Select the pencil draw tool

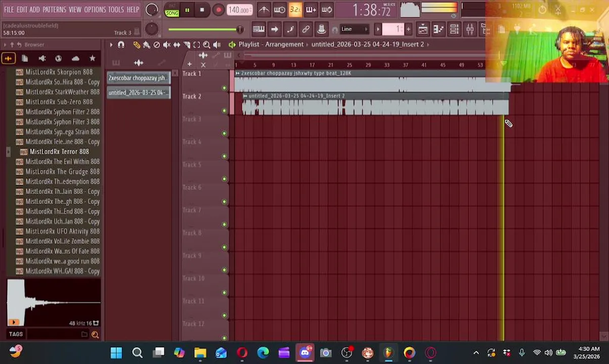137,45
